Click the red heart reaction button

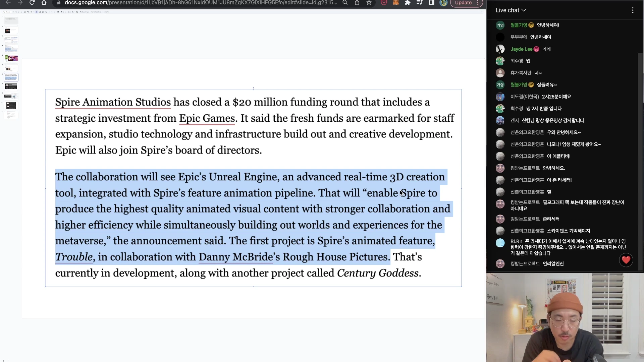click(x=626, y=260)
